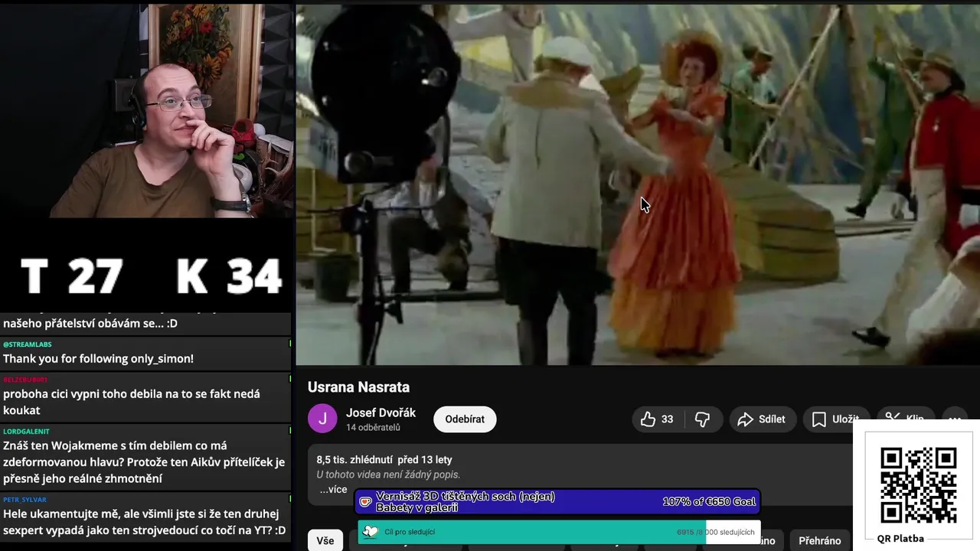Click the QR Platba code image

pyautogui.click(x=918, y=484)
